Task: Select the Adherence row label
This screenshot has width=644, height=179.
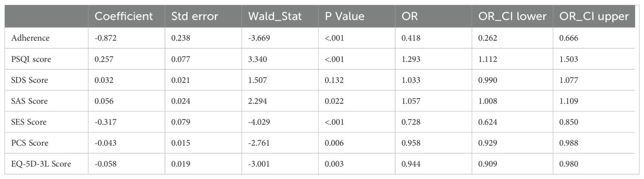Action: point(30,38)
